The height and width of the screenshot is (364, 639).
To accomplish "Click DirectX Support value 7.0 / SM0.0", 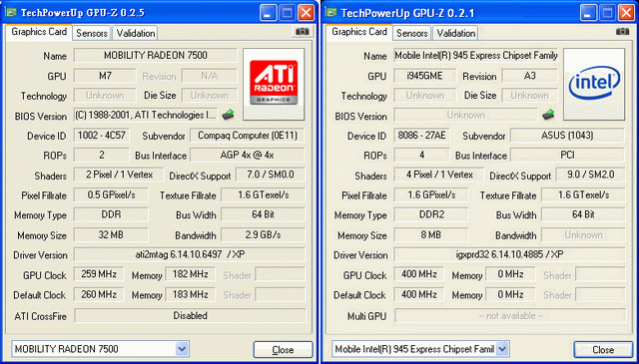I will [271, 175].
